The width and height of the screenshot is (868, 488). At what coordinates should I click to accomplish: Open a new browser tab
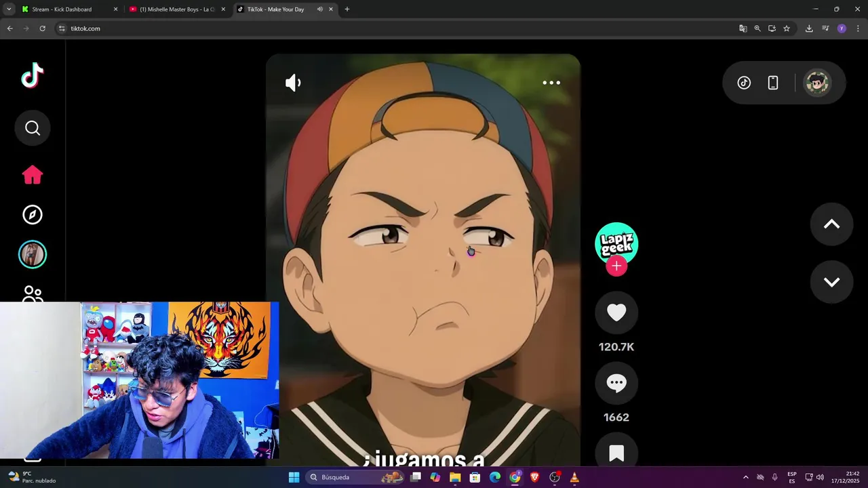click(347, 9)
